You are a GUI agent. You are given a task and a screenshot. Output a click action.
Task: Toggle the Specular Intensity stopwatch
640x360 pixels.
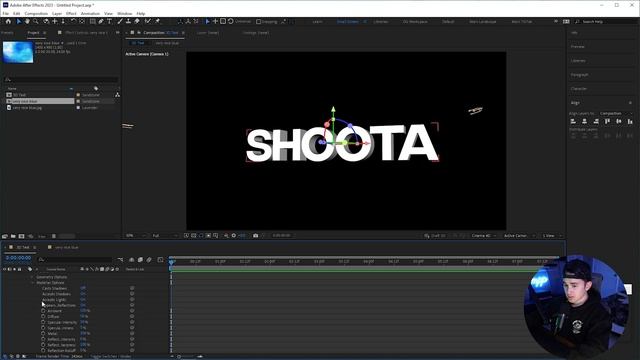click(x=43, y=322)
